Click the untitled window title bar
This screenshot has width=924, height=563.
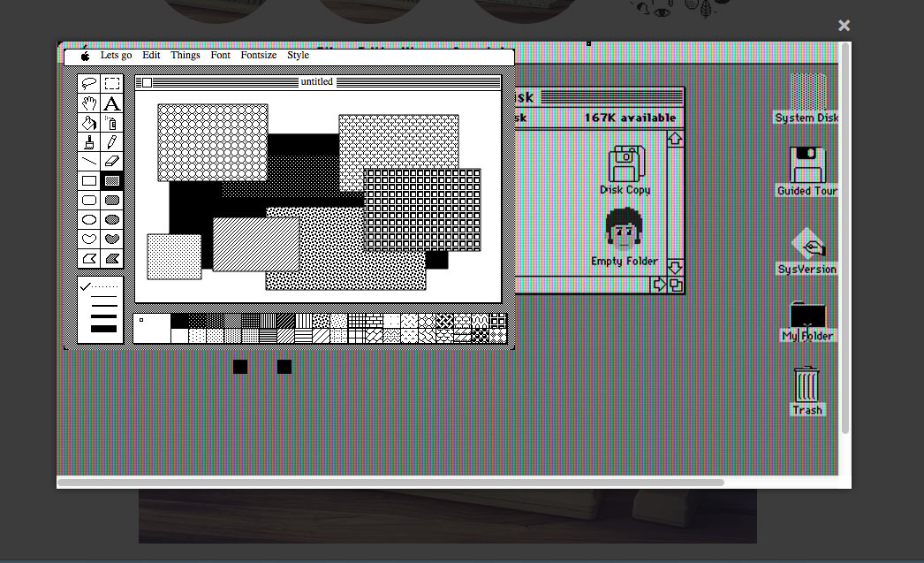tap(318, 82)
